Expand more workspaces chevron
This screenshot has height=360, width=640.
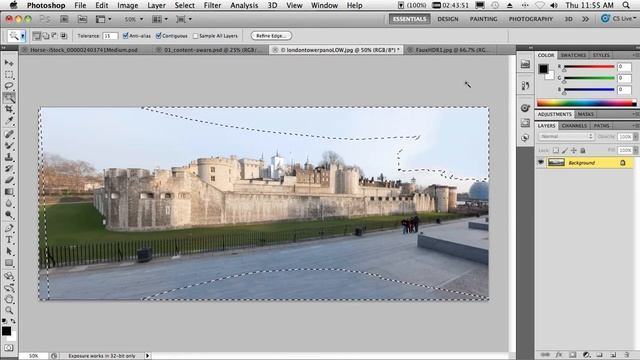(x=585, y=19)
